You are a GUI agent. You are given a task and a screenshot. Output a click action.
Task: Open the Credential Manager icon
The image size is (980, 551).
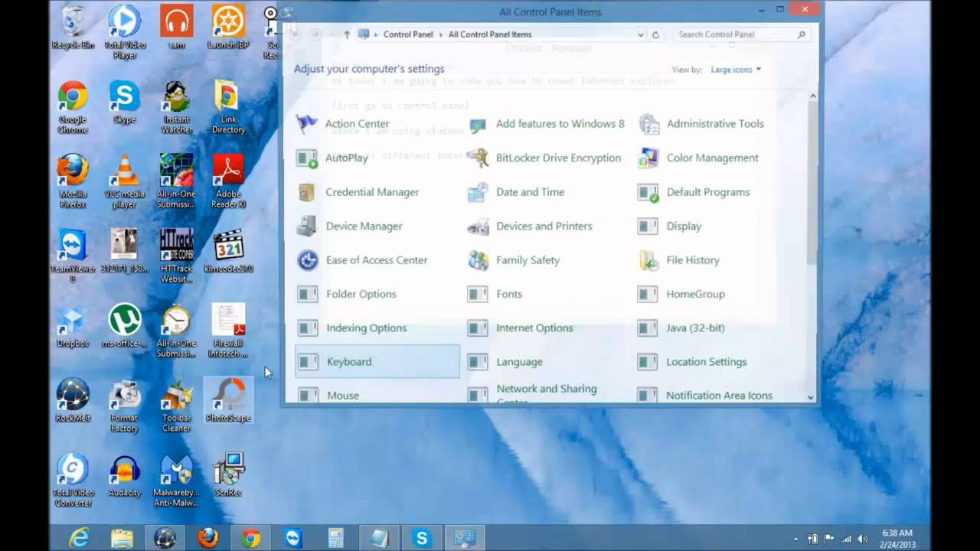[x=307, y=192]
